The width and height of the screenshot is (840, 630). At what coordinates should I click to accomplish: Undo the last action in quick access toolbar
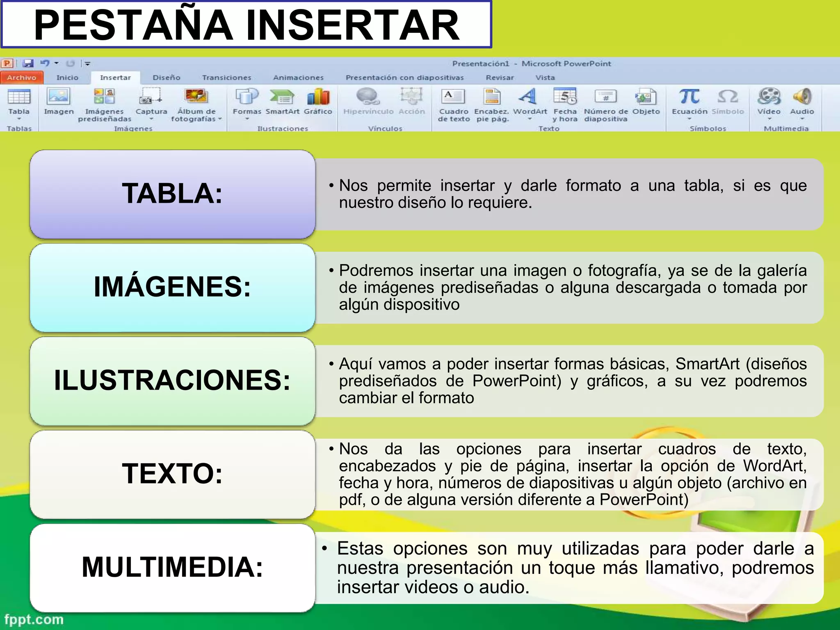point(45,63)
